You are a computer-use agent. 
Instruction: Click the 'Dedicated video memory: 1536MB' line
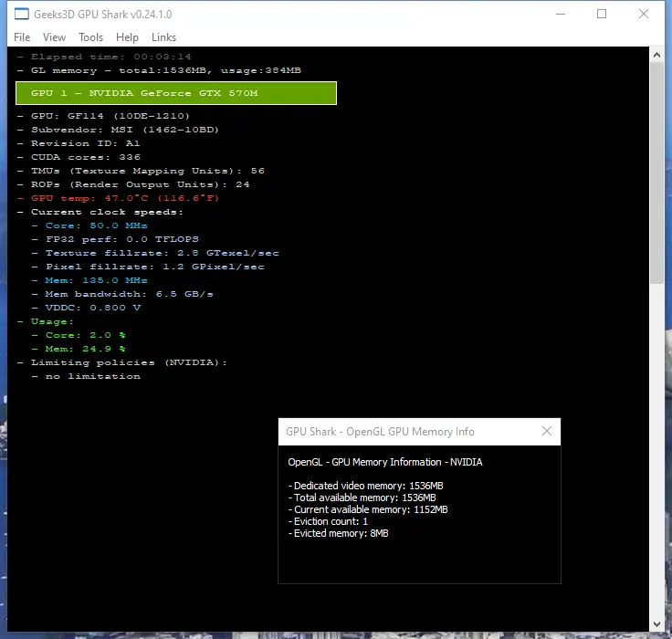tap(365, 486)
